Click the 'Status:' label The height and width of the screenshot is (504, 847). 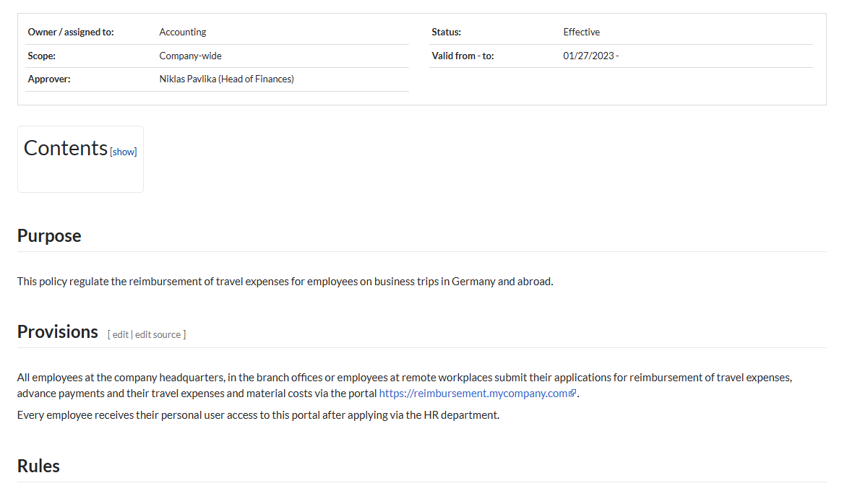(x=446, y=32)
